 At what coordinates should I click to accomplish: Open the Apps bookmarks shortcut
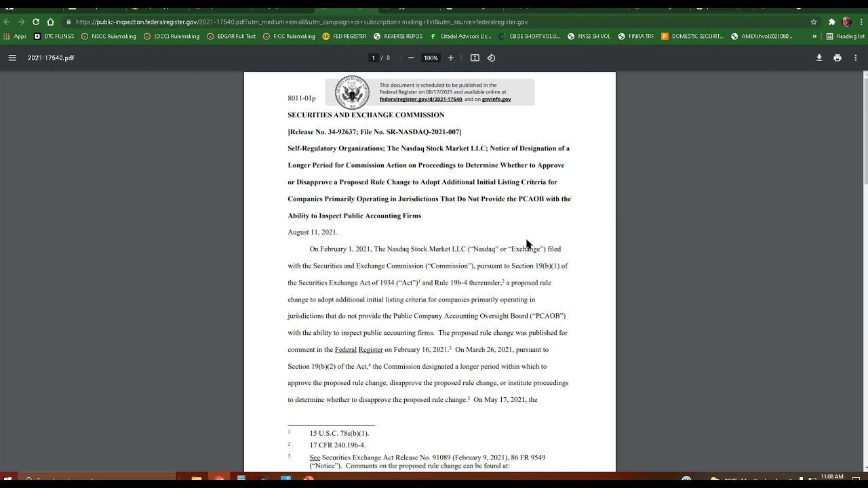click(15, 37)
